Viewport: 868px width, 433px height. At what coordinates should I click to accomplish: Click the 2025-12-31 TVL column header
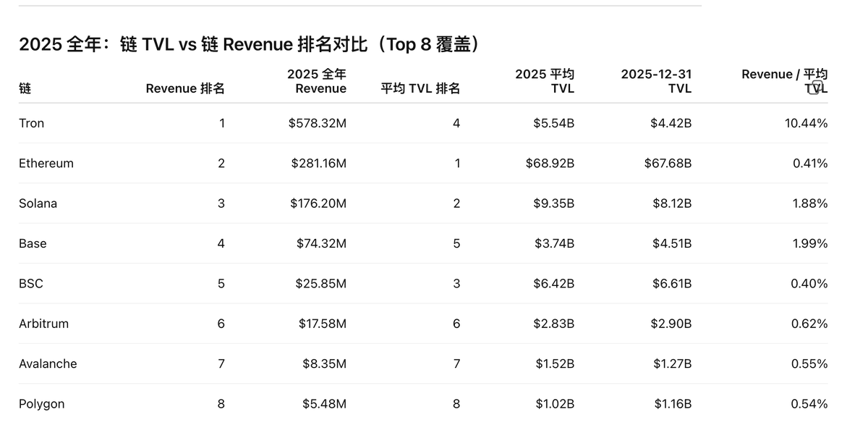click(656, 81)
